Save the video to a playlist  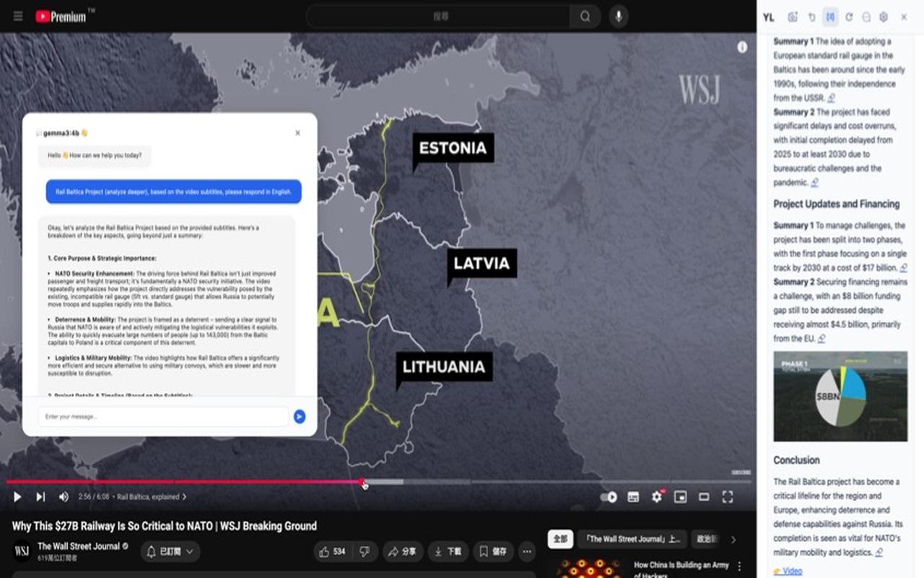click(x=494, y=551)
